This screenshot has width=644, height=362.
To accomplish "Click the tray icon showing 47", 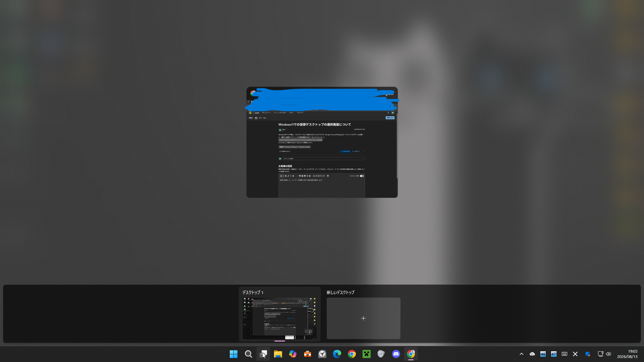I will point(553,354).
